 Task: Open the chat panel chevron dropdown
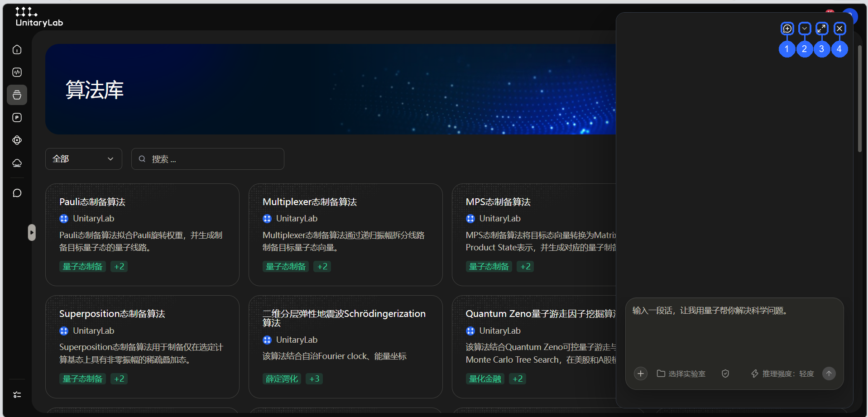click(x=805, y=29)
